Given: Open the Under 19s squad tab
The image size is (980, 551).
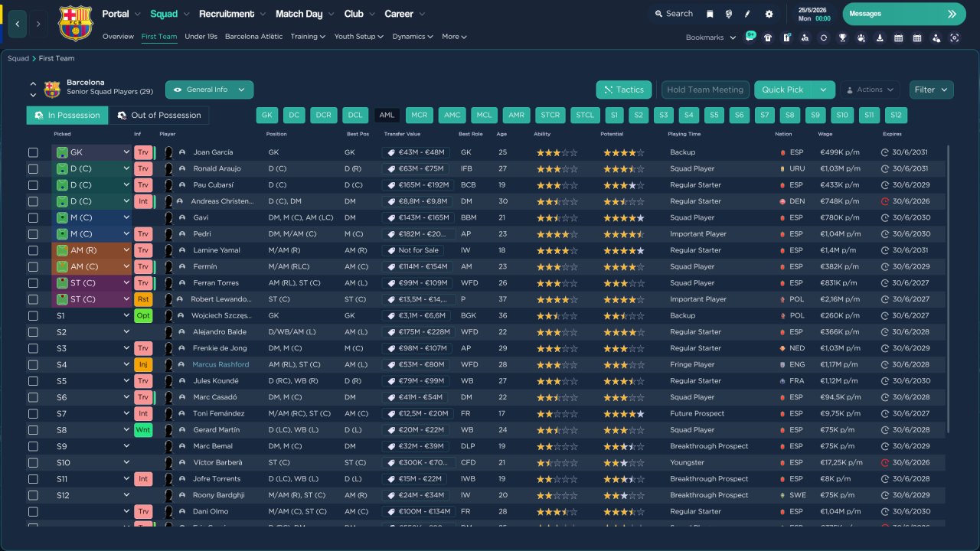Looking at the screenshot, I should pos(201,37).
